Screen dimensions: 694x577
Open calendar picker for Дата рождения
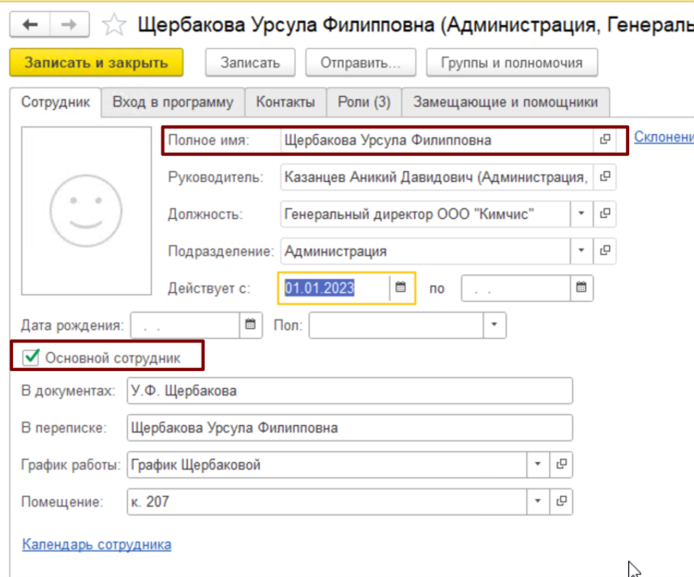click(x=250, y=325)
